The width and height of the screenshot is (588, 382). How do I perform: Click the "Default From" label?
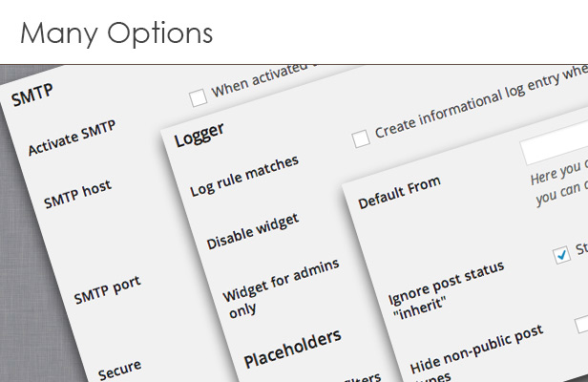(x=400, y=196)
